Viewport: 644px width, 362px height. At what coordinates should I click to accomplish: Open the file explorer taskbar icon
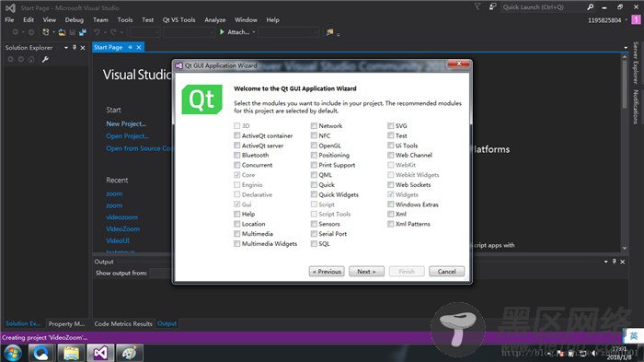71,353
